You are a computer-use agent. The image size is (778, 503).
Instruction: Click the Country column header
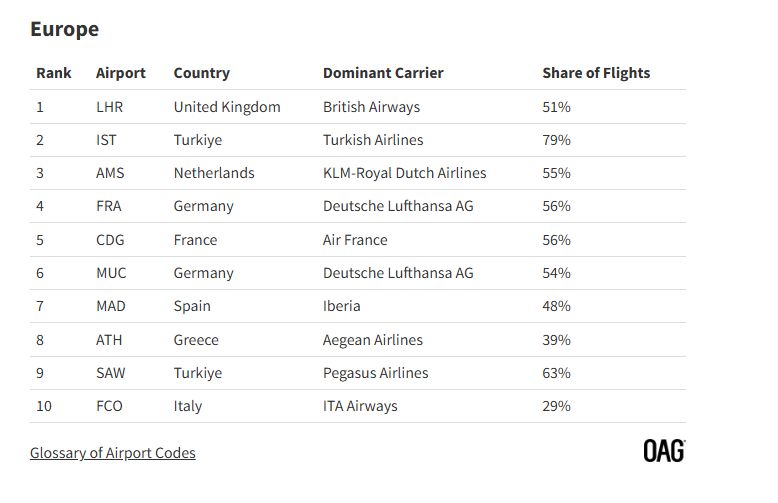[x=201, y=73]
